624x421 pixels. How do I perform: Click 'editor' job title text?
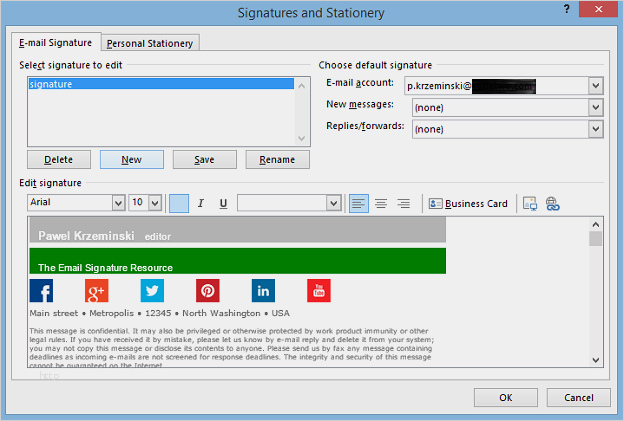click(158, 237)
